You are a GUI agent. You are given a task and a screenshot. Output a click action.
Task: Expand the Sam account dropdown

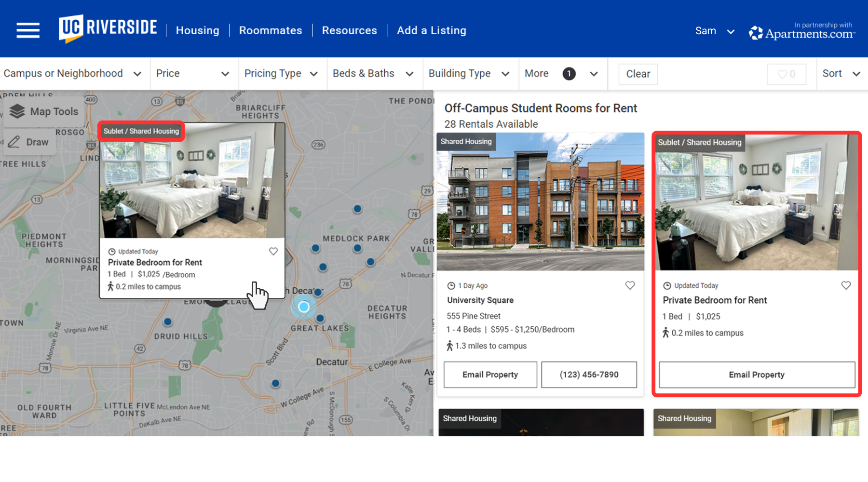pyautogui.click(x=715, y=31)
